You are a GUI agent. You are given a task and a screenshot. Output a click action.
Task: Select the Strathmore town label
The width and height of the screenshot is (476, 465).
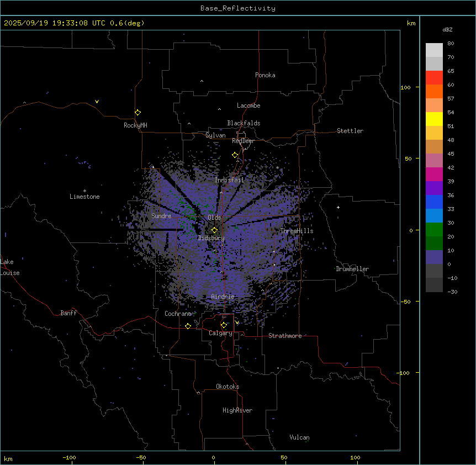(x=285, y=336)
